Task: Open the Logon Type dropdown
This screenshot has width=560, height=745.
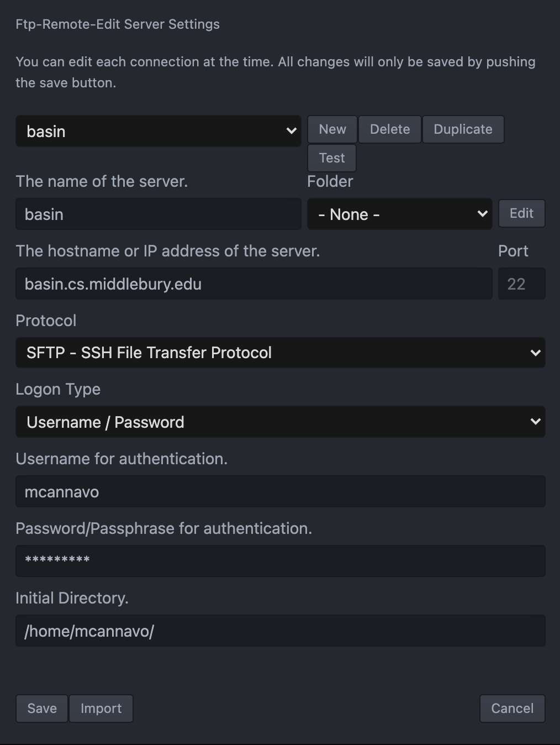Action: click(281, 422)
